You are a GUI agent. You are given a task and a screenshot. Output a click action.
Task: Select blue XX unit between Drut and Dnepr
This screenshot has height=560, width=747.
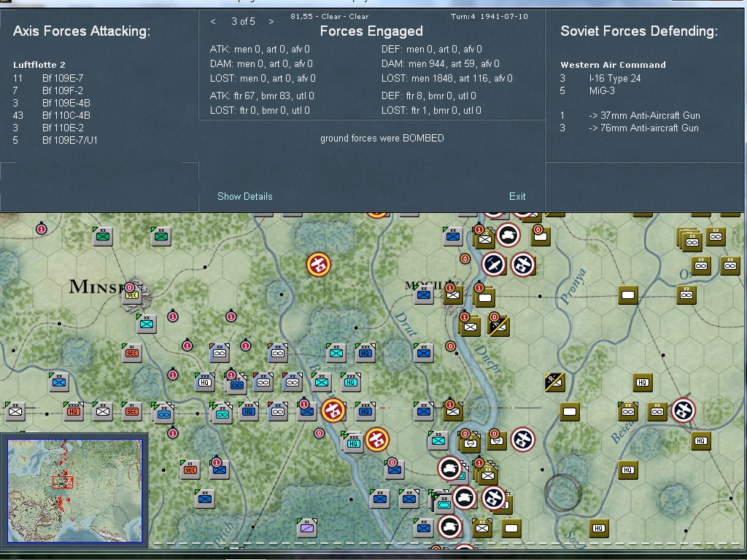click(424, 353)
